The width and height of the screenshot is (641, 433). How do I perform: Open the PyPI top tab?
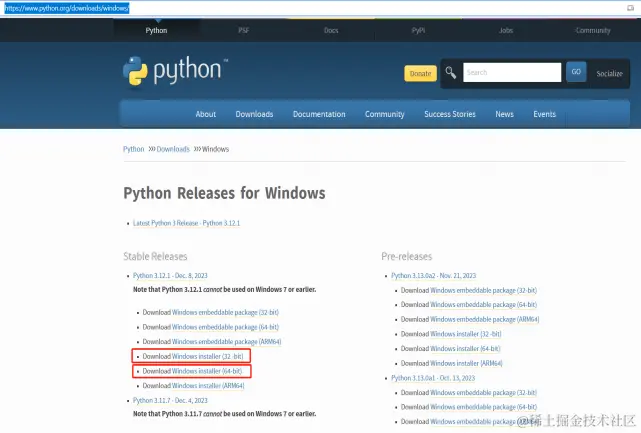(x=418, y=30)
